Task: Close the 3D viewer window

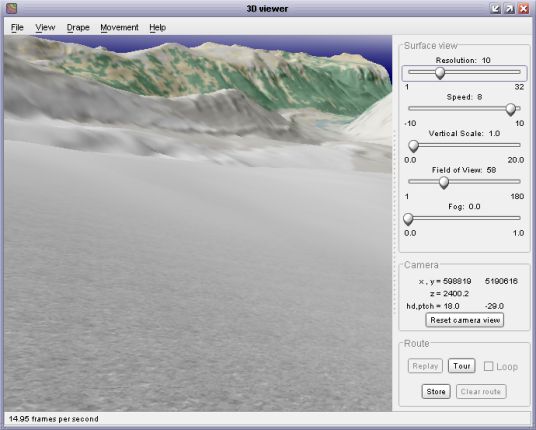Action: (523, 9)
